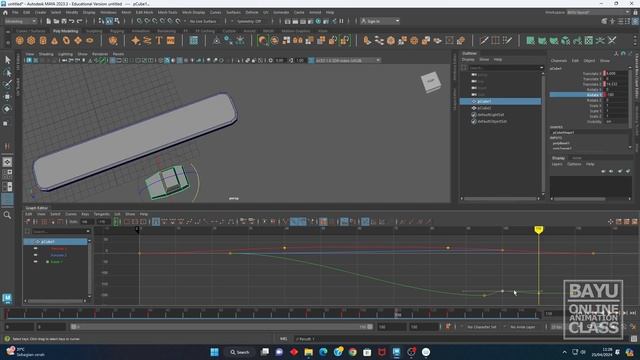Select pCube1 node in Graph Editor outliner
Image resolution: width=640 pixels, height=360 pixels.
tap(55, 242)
